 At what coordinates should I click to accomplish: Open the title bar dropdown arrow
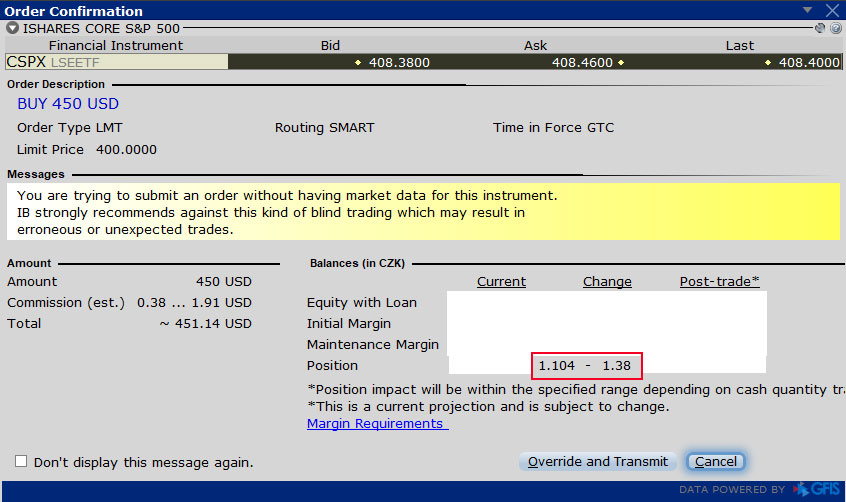807,10
